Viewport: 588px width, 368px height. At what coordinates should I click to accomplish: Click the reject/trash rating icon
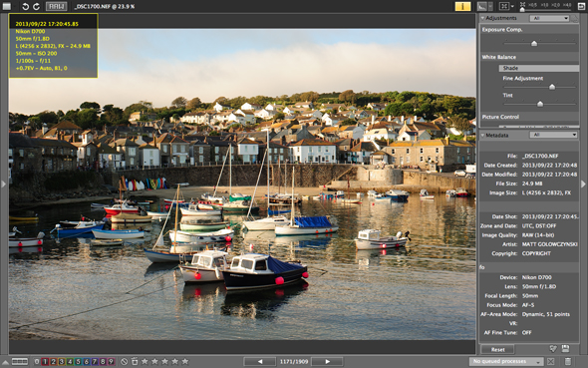pyautogui.click(x=135, y=362)
